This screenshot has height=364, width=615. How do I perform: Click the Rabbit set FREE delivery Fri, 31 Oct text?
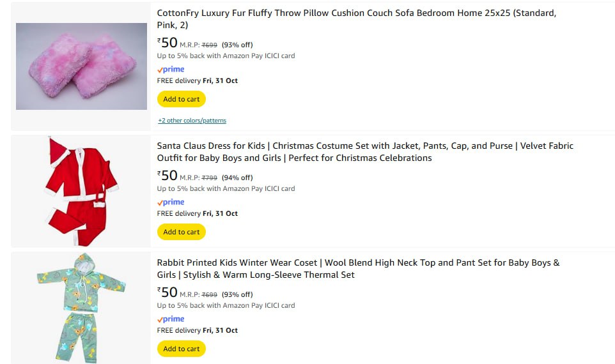[197, 330]
